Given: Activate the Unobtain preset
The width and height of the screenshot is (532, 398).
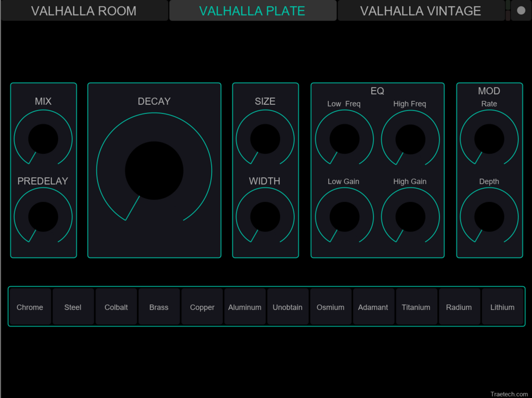Looking at the screenshot, I should pos(288,307).
